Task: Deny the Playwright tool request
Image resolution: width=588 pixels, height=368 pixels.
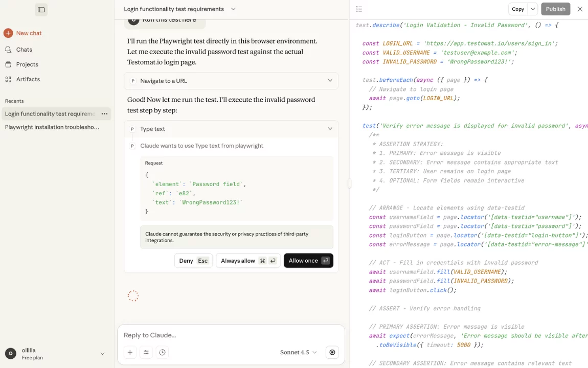Action: coord(193,261)
